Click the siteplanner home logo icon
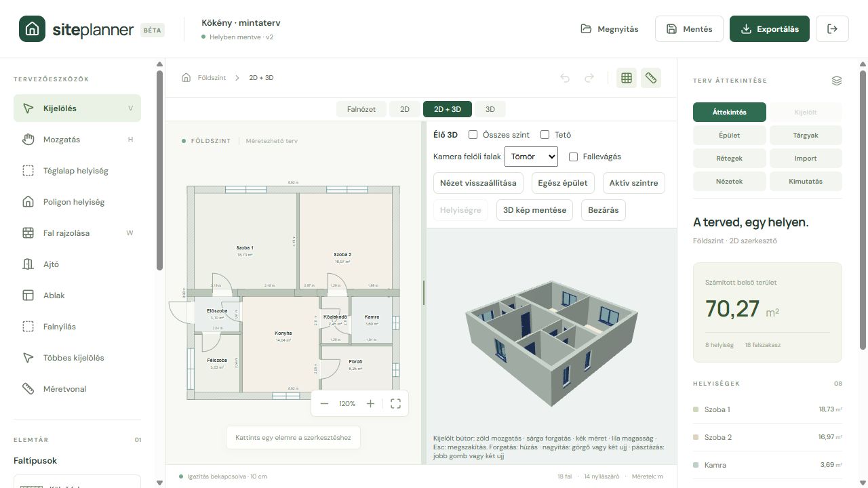 [x=32, y=29]
